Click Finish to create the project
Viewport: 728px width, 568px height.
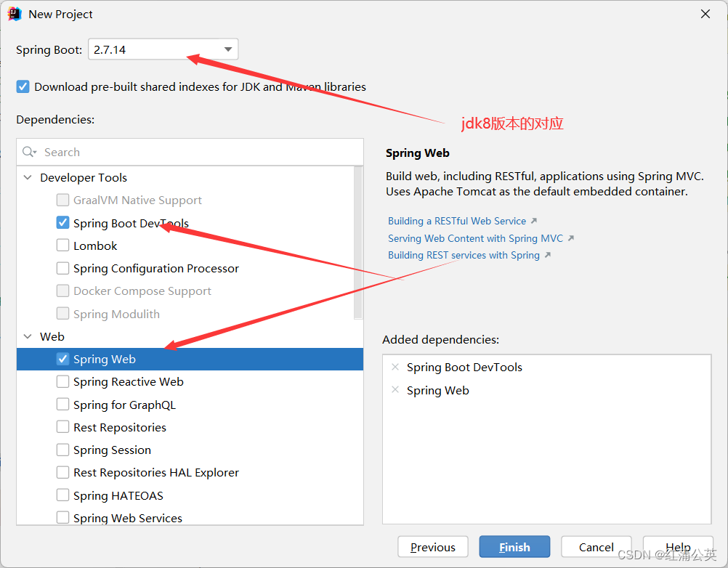click(x=514, y=547)
